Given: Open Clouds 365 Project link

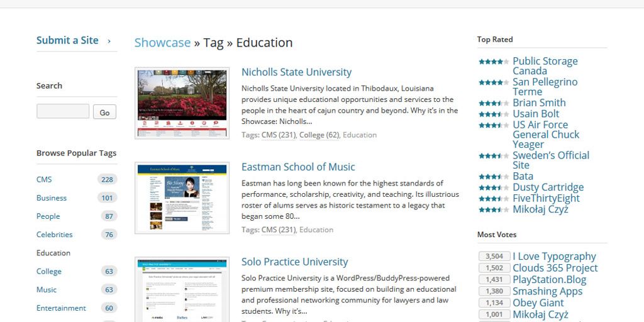Looking at the screenshot, I should coord(555,268).
